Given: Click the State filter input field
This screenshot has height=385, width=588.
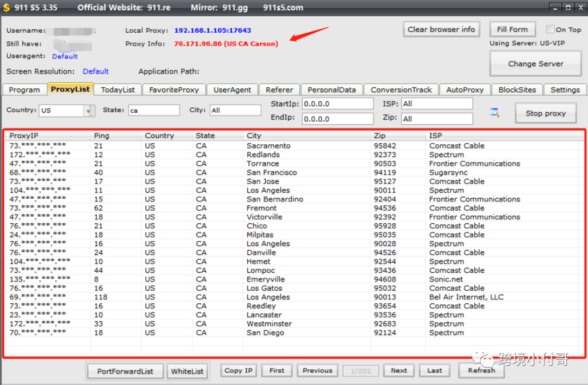Looking at the screenshot, I should click(x=154, y=110).
